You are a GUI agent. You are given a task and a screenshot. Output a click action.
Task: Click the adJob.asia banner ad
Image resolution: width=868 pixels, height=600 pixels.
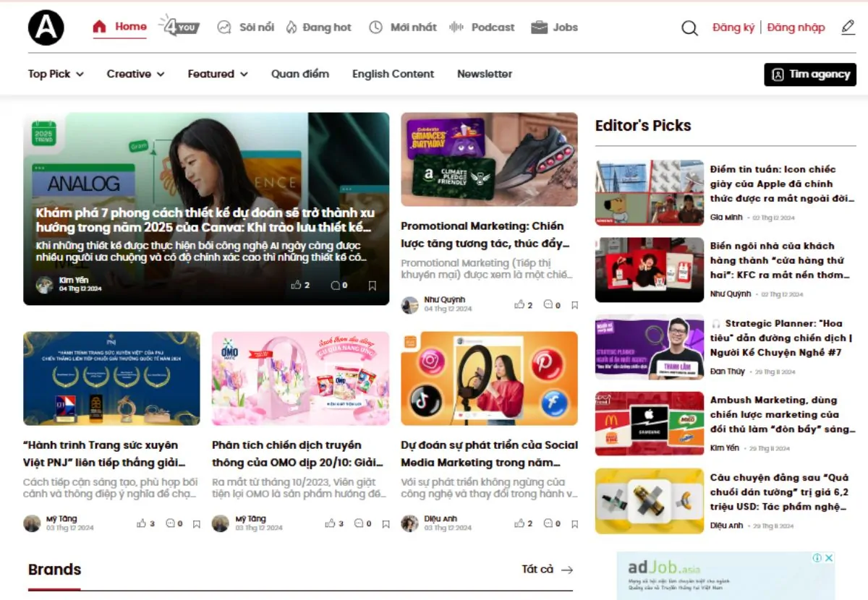click(x=726, y=575)
